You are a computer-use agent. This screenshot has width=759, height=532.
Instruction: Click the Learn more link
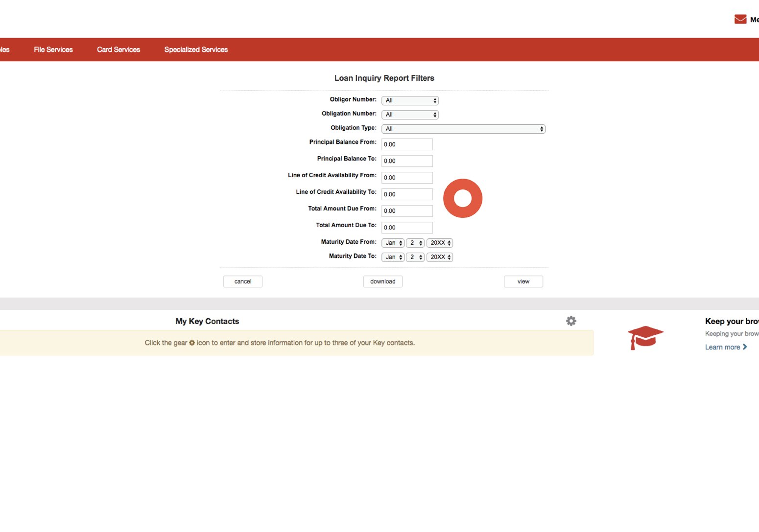723,347
